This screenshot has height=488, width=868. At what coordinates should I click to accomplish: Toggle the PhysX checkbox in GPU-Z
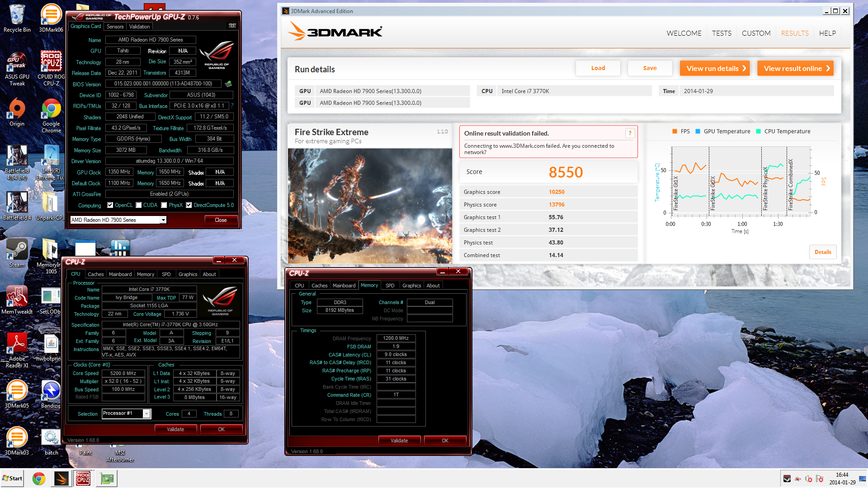point(164,205)
